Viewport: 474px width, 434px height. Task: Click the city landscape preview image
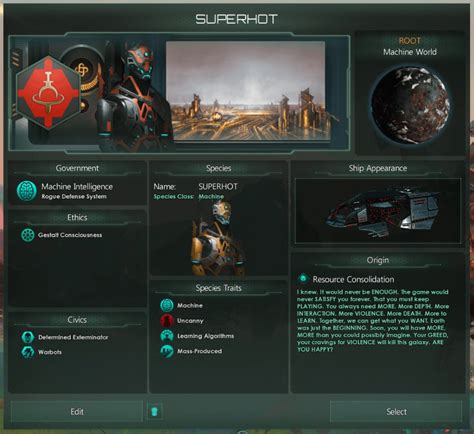[x=246, y=91]
